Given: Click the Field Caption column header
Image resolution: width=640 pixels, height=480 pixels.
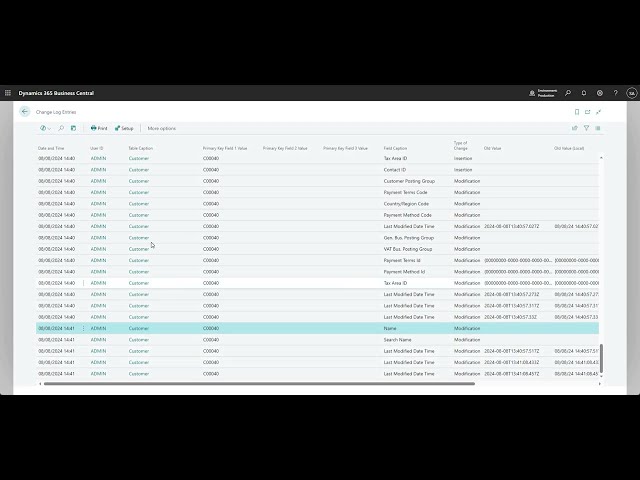Looking at the screenshot, I should pos(395,148).
